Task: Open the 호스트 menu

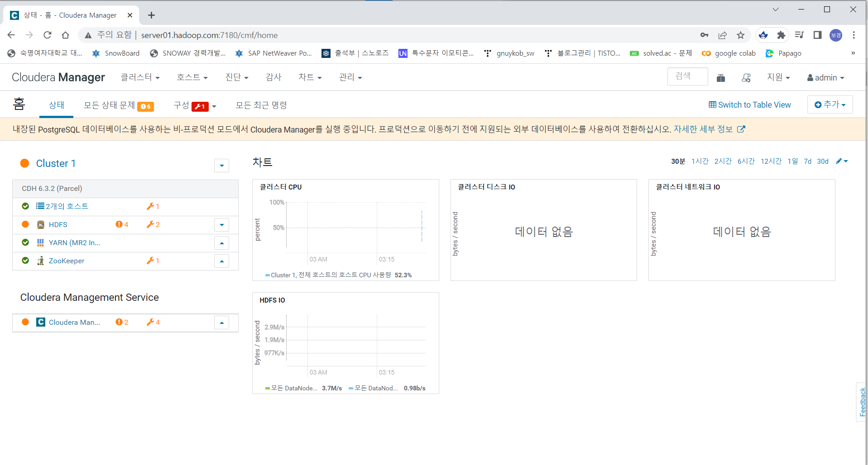Action: click(x=192, y=77)
